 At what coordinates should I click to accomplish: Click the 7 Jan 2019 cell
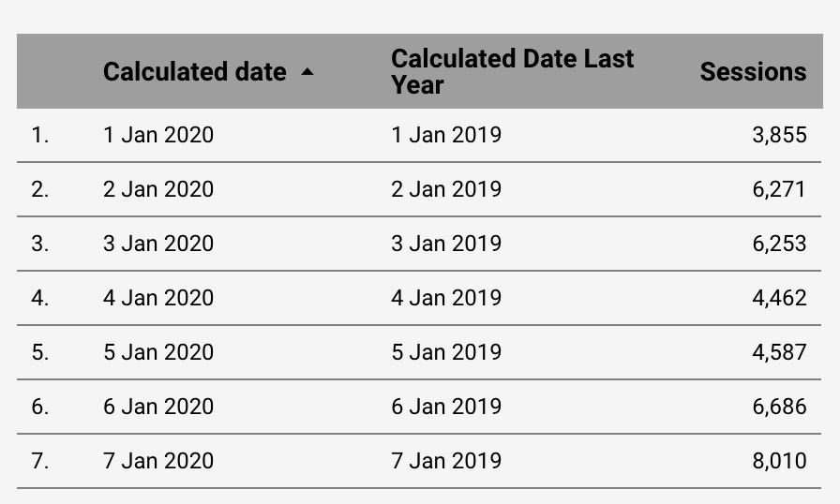coord(446,461)
